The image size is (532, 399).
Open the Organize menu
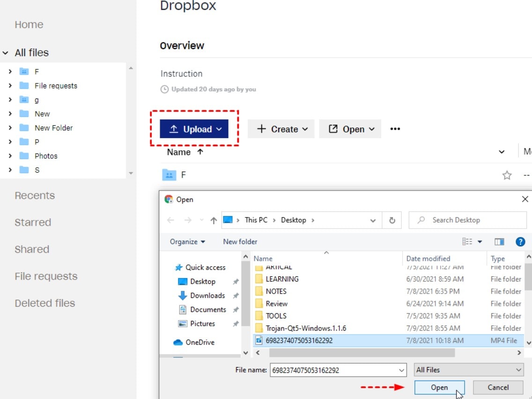click(187, 242)
